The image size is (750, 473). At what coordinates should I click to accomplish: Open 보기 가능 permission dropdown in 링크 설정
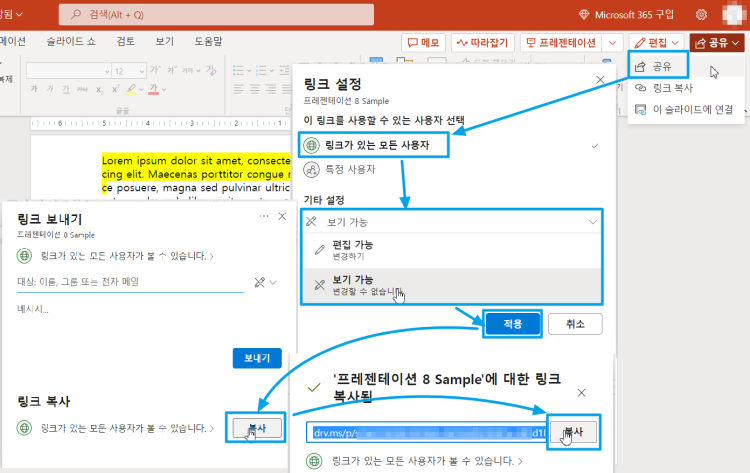(x=452, y=222)
